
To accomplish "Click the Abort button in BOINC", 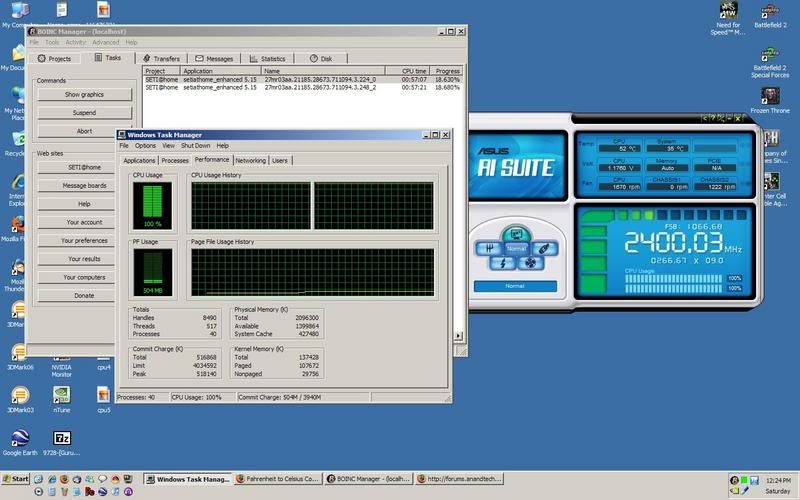I will coord(84,131).
